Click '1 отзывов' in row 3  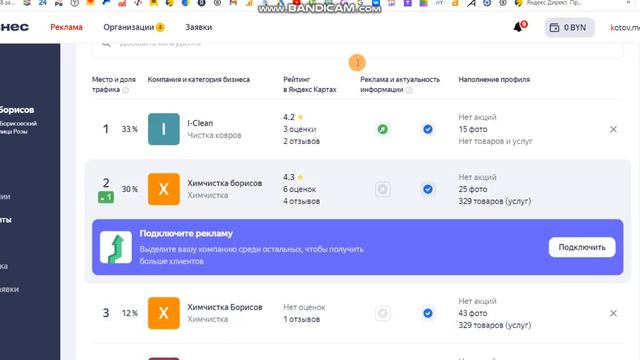302,319
